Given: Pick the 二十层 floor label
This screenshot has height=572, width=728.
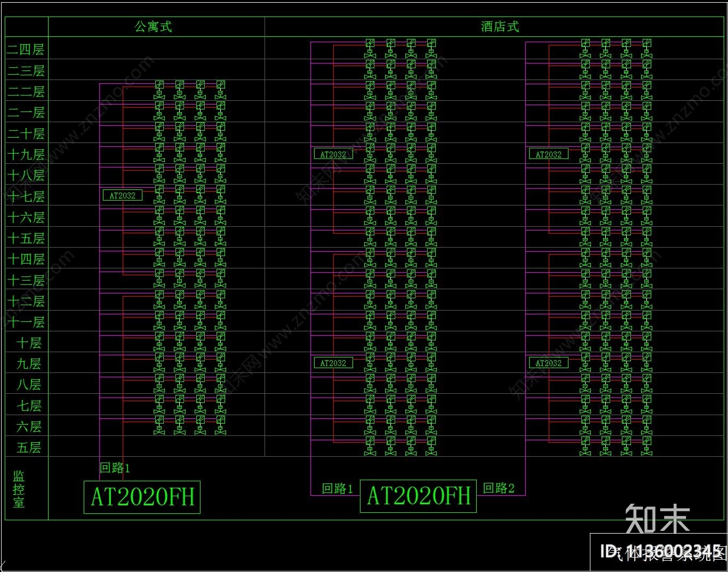Looking at the screenshot, I should pyautogui.click(x=26, y=133).
